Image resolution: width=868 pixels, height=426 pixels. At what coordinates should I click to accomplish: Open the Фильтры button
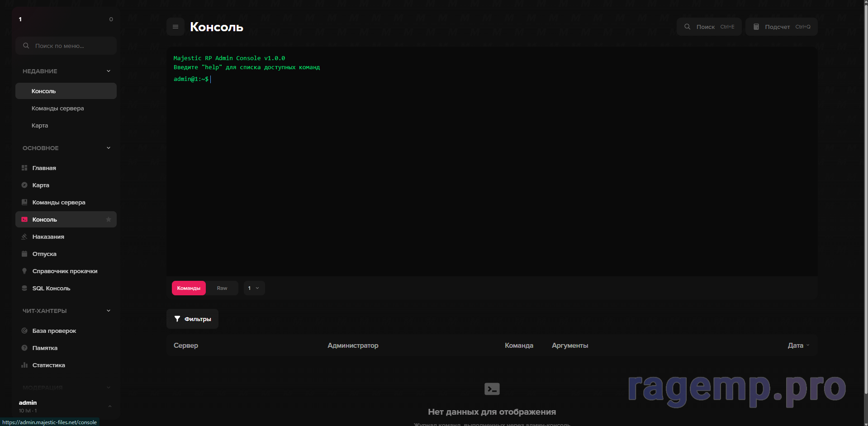point(192,319)
